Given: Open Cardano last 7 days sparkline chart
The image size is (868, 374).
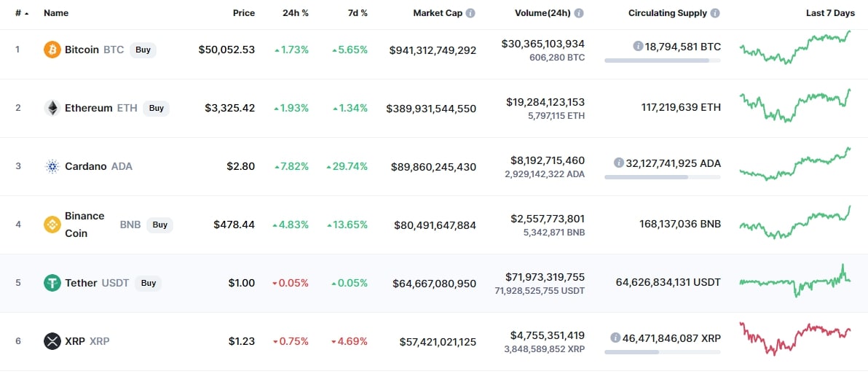Looking at the screenshot, I should pos(795,164).
